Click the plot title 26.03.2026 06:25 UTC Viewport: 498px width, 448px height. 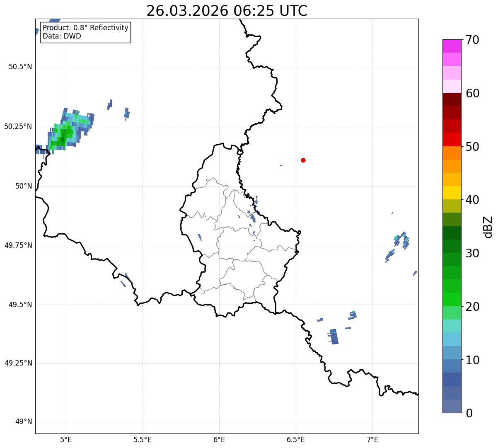pos(227,11)
